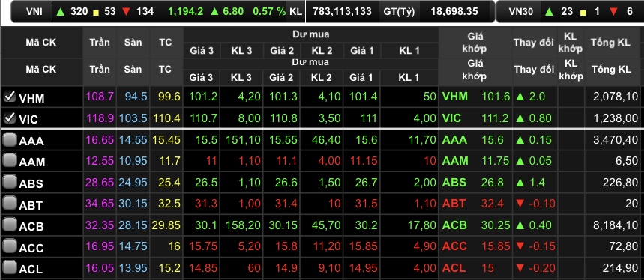Image resolution: width=644 pixels, height=280 pixels.
Task: Click the red down-arrow decliners icon in VNI bar
Action: click(x=126, y=11)
